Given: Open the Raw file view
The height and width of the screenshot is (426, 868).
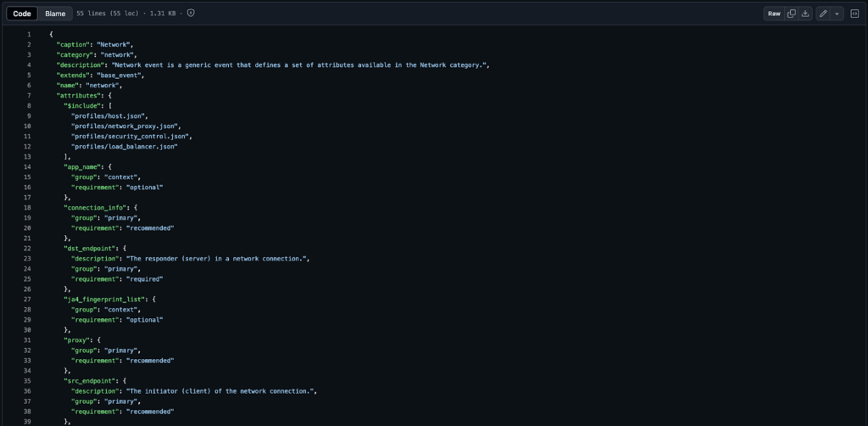Looking at the screenshot, I should 774,14.
